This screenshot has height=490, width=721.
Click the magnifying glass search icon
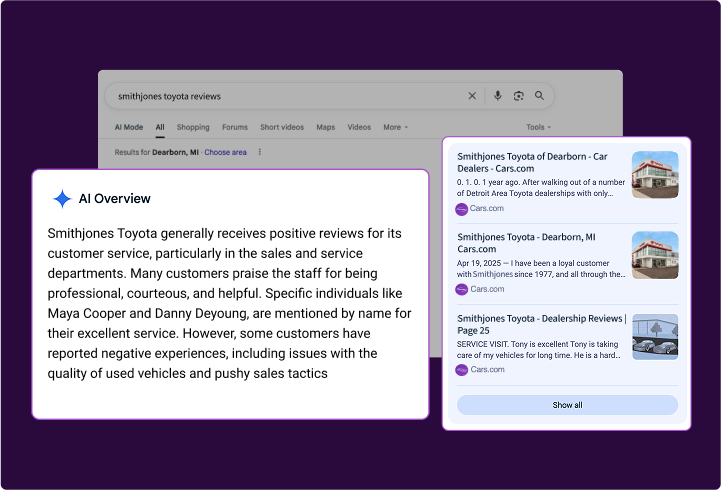[x=539, y=96]
